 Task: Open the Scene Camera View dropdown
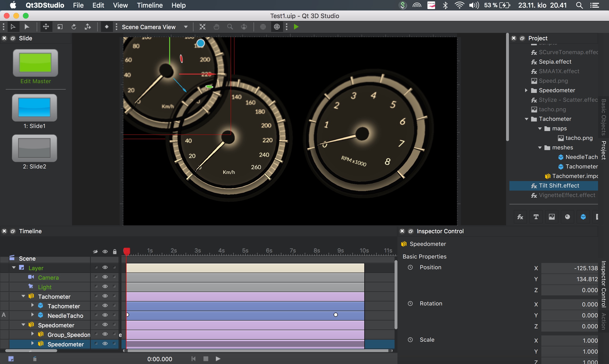[x=186, y=27]
